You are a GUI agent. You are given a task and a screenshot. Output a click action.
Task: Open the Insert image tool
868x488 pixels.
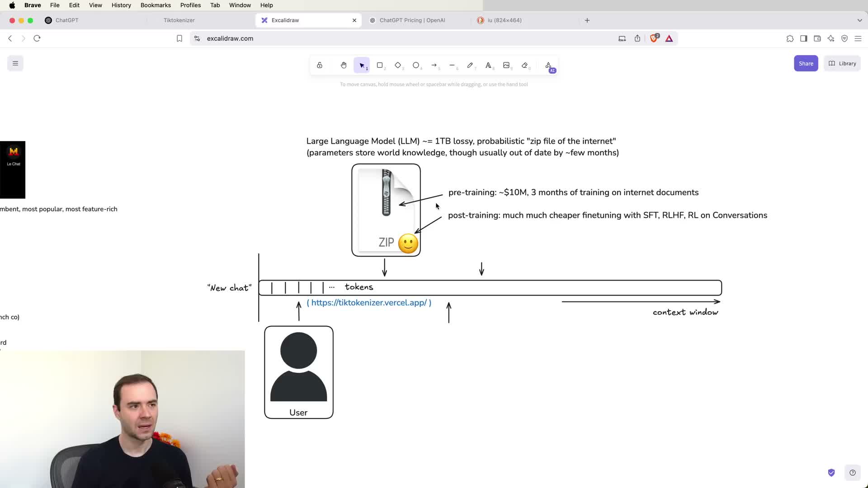pyautogui.click(x=506, y=65)
